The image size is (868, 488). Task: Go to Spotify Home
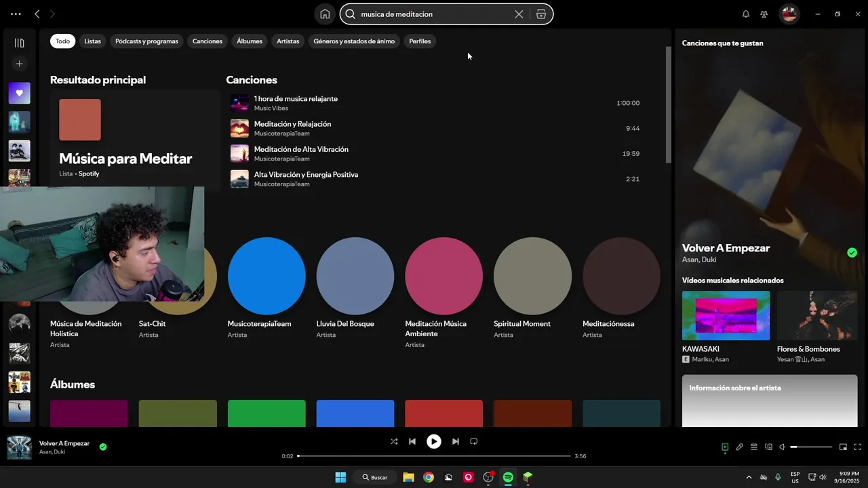coord(325,14)
